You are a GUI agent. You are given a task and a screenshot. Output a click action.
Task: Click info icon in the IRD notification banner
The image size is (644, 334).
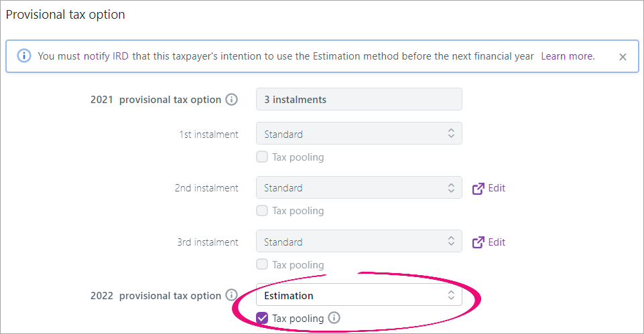point(24,56)
